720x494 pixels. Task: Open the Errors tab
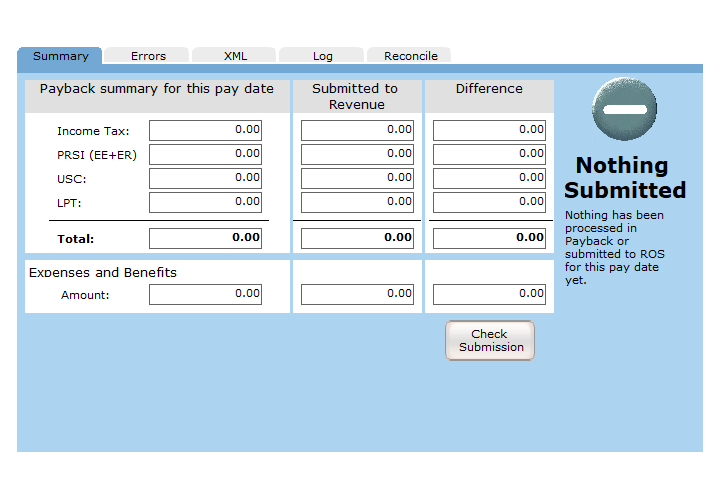click(148, 56)
